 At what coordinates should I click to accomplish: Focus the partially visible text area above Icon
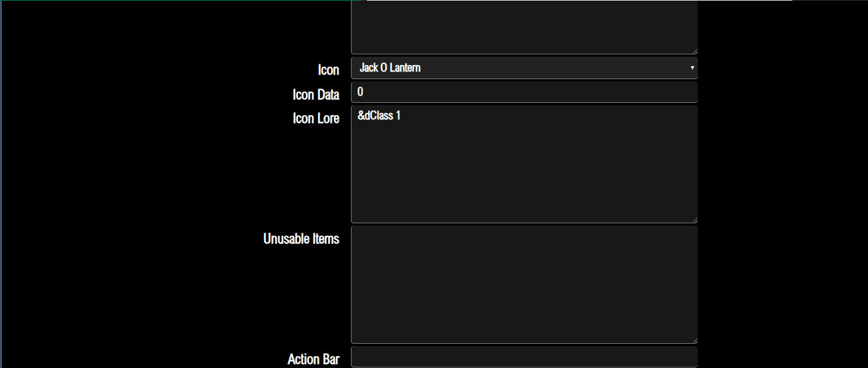click(x=524, y=27)
